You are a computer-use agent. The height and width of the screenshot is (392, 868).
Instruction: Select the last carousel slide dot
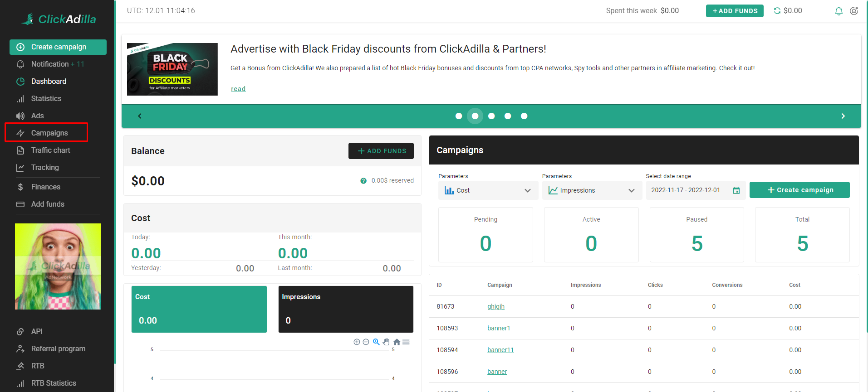click(524, 116)
